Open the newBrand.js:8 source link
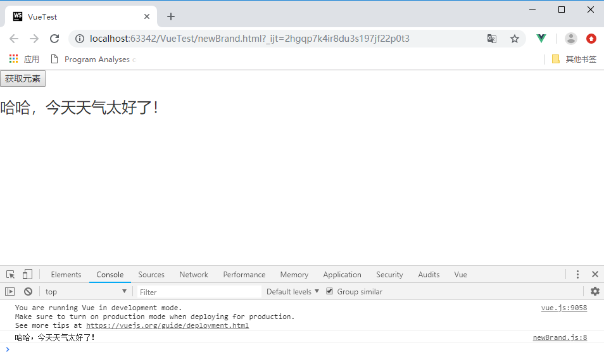This screenshot has width=604, height=364. pos(560,337)
